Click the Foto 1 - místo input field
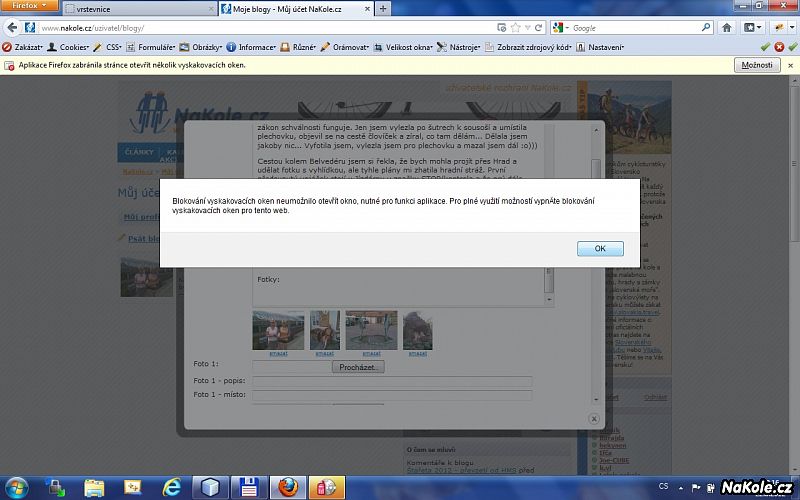The height and width of the screenshot is (500, 800). tap(392, 395)
